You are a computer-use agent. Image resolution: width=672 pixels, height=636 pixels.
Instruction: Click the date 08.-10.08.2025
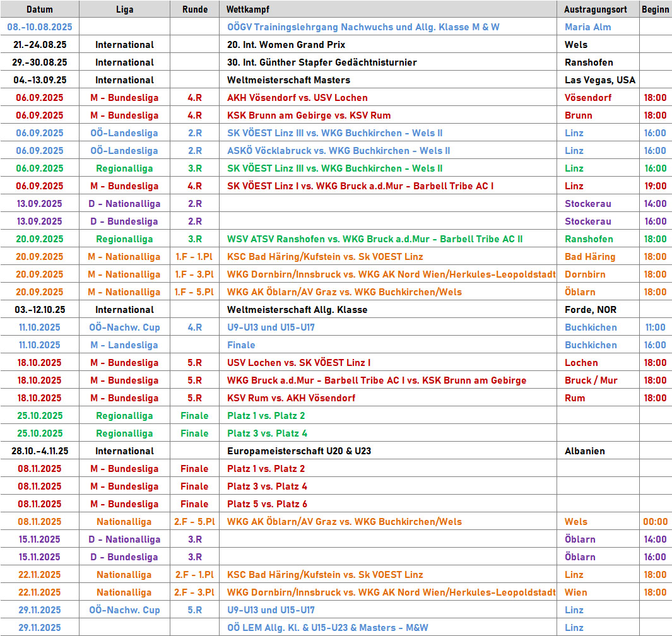39,27
